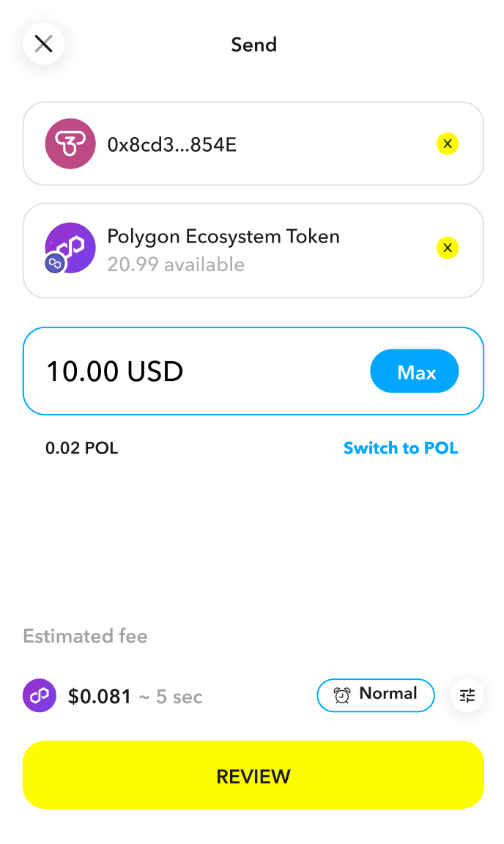Click the Max amount button
This screenshot has width=504, height=844.
(x=414, y=371)
